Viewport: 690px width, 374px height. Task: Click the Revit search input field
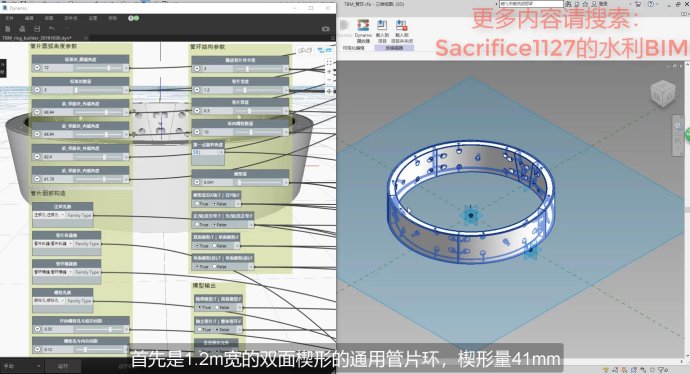pos(531,4)
